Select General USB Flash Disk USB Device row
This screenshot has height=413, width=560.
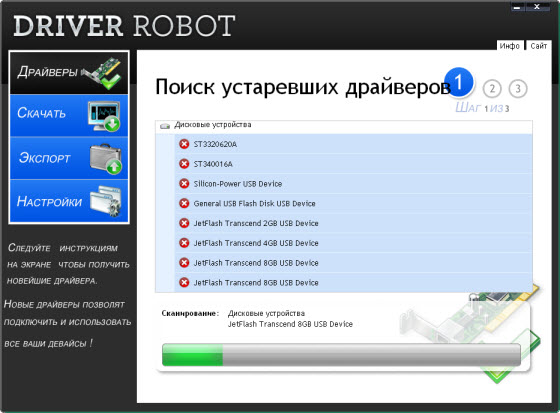353,203
